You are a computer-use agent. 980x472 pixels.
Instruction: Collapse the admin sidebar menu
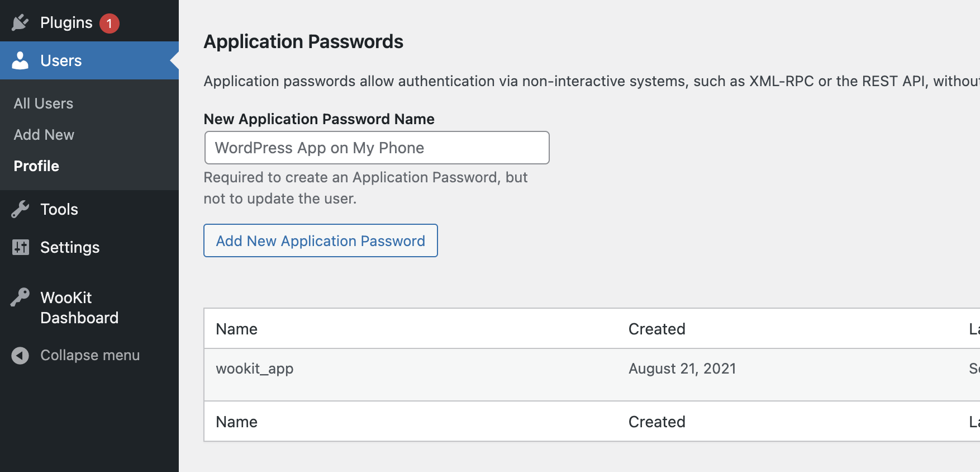(89, 355)
